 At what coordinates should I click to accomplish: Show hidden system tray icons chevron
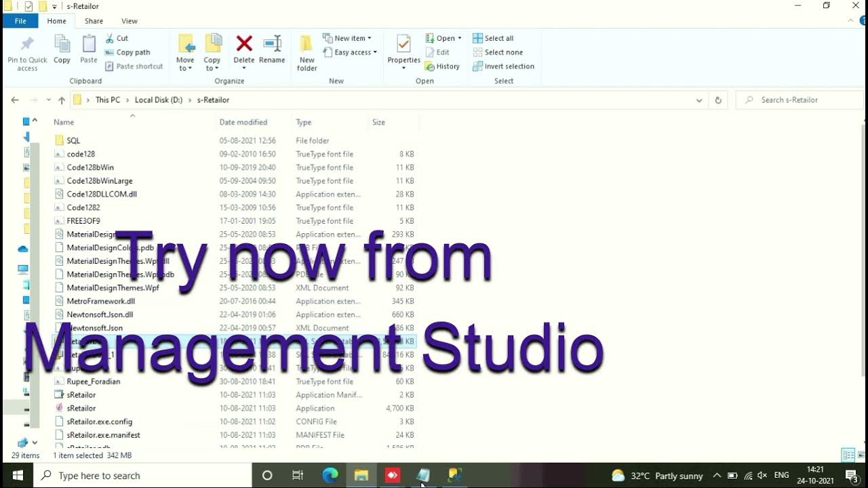(717, 475)
